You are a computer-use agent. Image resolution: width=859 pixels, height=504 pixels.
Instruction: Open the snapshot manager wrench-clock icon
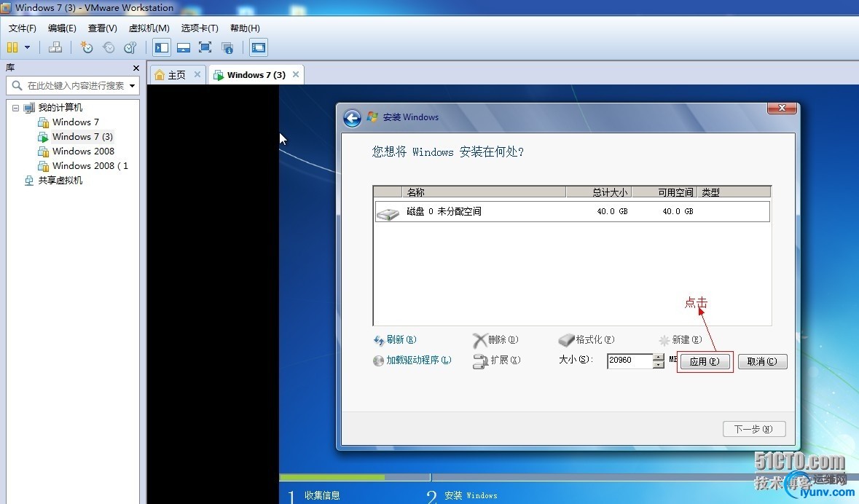point(130,47)
